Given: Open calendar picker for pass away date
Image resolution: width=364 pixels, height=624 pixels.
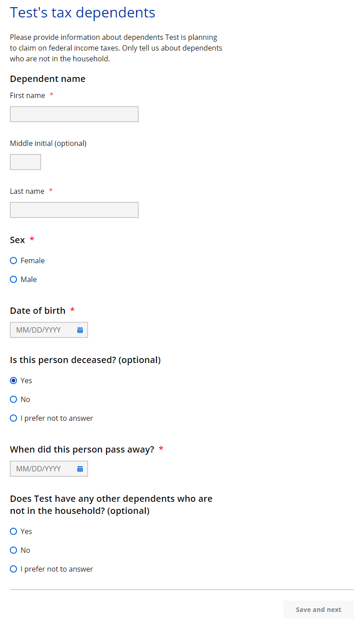Looking at the screenshot, I should coord(80,469).
